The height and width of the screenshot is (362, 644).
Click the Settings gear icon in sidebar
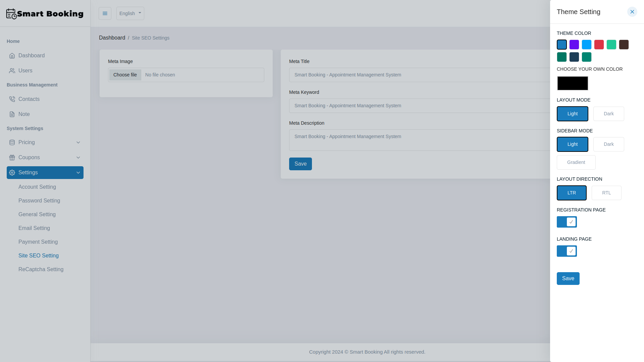pos(12,172)
